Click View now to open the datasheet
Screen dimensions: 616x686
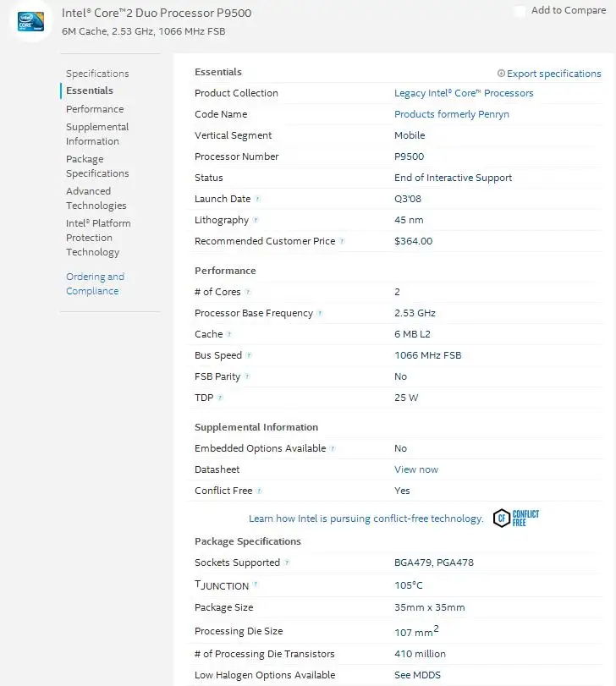[x=415, y=469]
